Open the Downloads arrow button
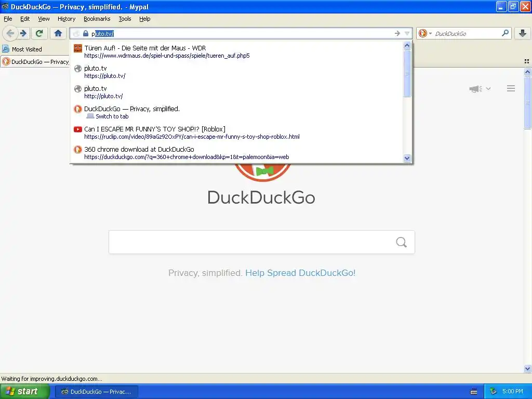The height and width of the screenshot is (399, 532). click(523, 33)
